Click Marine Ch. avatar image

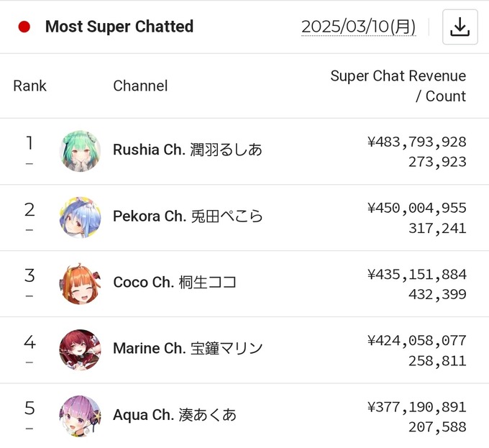pyautogui.click(x=80, y=349)
